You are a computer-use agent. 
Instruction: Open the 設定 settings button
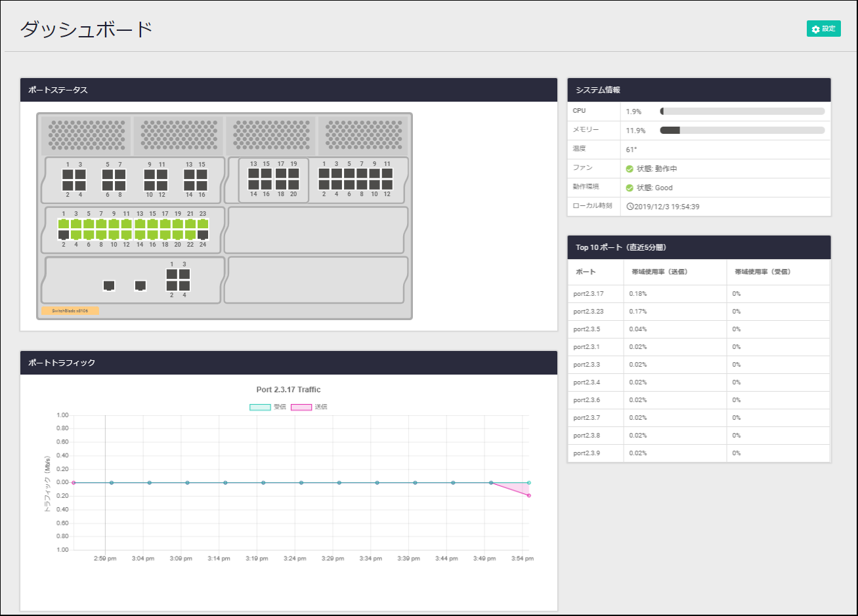tap(823, 29)
